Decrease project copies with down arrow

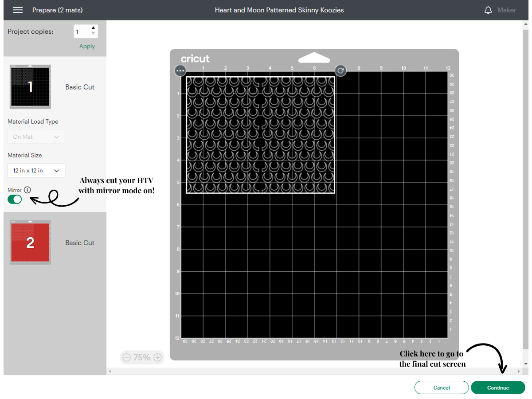[93, 34]
